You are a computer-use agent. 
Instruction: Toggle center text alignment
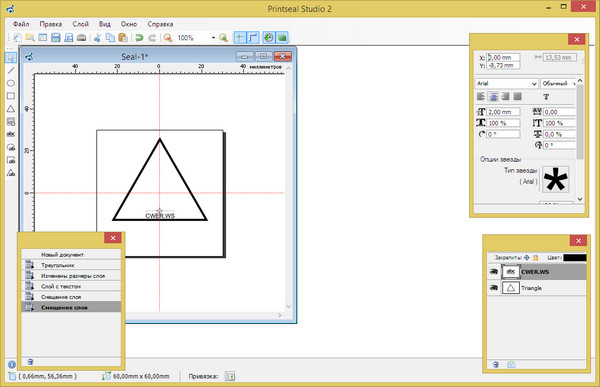tap(493, 96)
